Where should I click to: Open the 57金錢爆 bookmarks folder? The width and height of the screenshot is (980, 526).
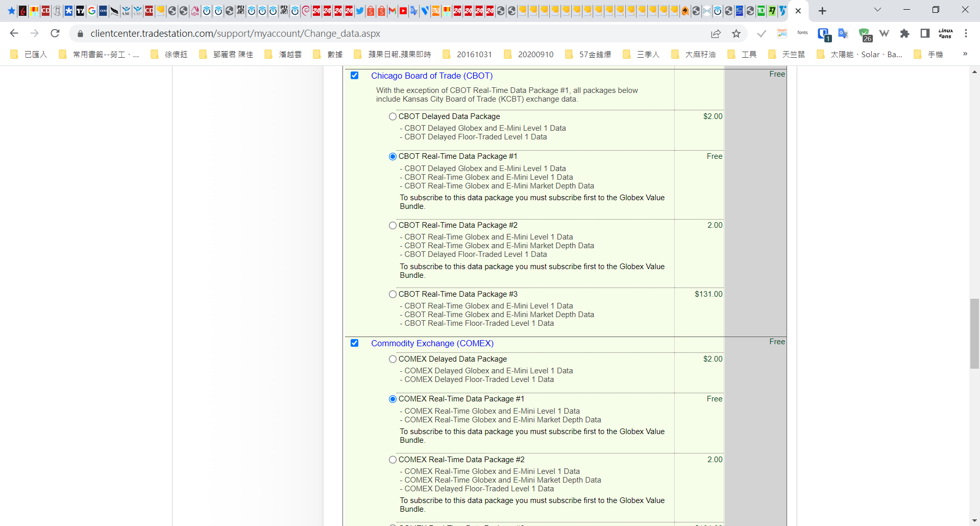pos(589,55)
